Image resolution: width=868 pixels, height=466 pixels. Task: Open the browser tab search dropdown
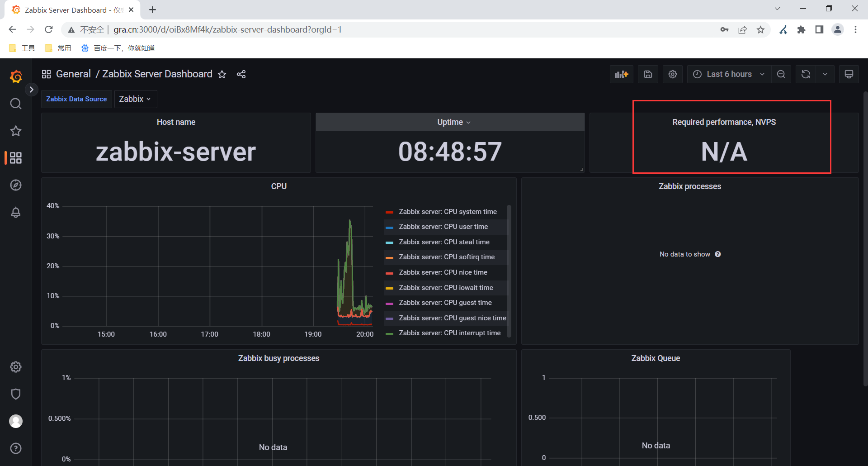point(777,9)
